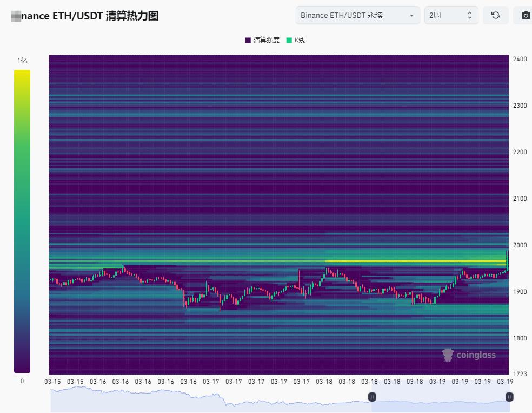
Task: Click the liquidation intensity color scale bar
Action: [22, 221]
